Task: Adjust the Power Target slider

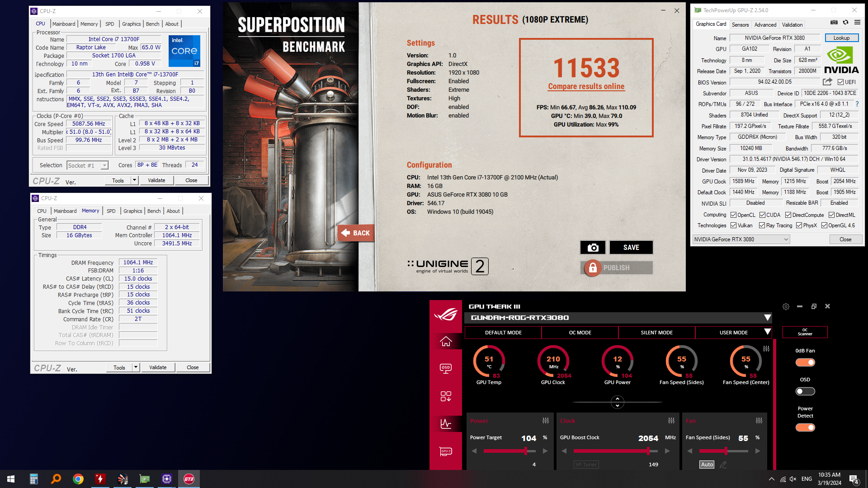Action: coord(509,451)
